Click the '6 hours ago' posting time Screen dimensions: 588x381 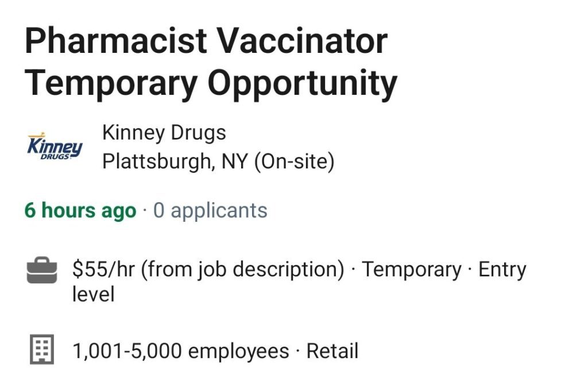click(x=80, y=210)
